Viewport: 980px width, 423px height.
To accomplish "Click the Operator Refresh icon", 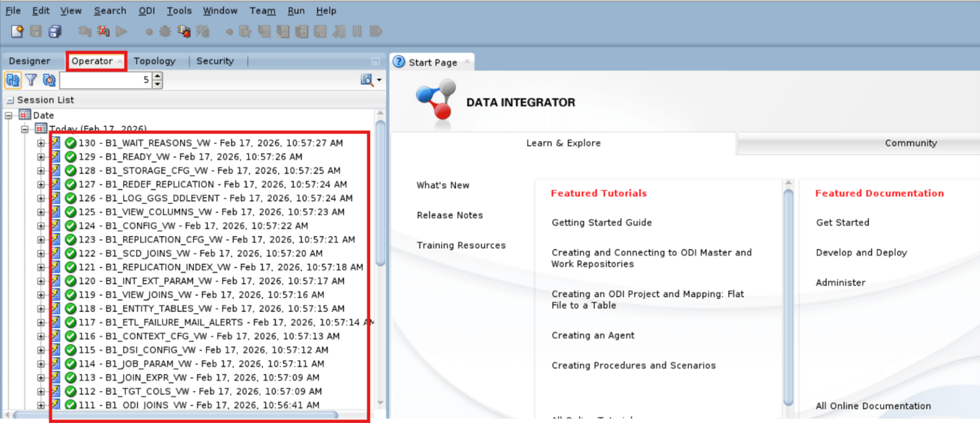I will [x=12, y=80].
